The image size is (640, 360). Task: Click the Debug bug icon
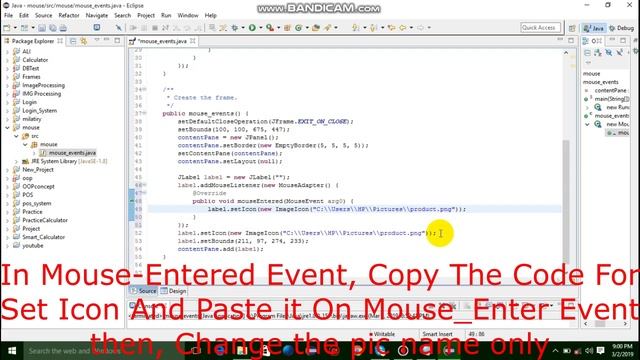235,28
